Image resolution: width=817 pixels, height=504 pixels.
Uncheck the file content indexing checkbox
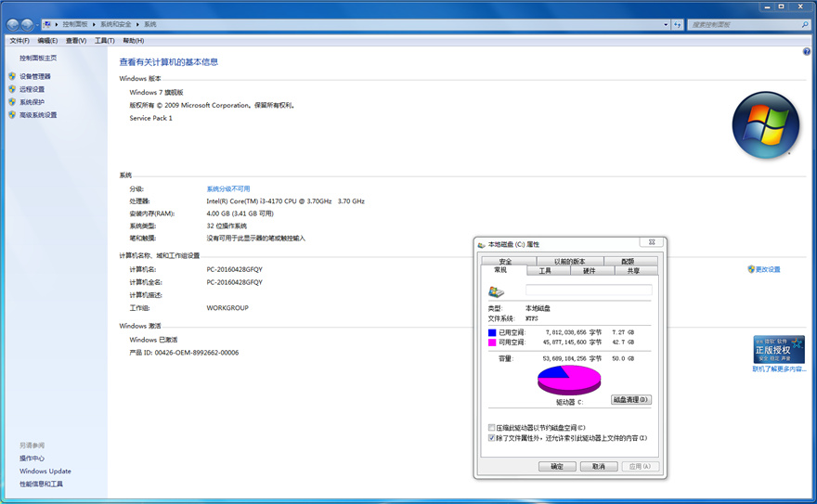pos(491,438)
